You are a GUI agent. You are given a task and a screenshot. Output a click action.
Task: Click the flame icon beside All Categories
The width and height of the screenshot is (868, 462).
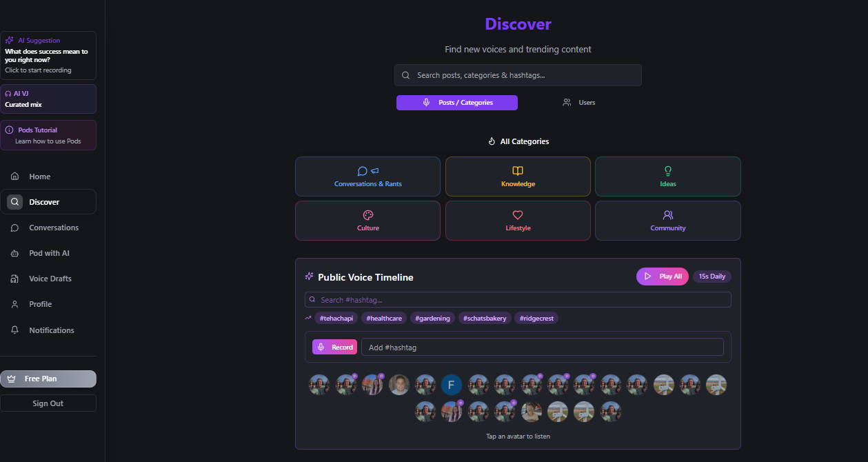492,141
